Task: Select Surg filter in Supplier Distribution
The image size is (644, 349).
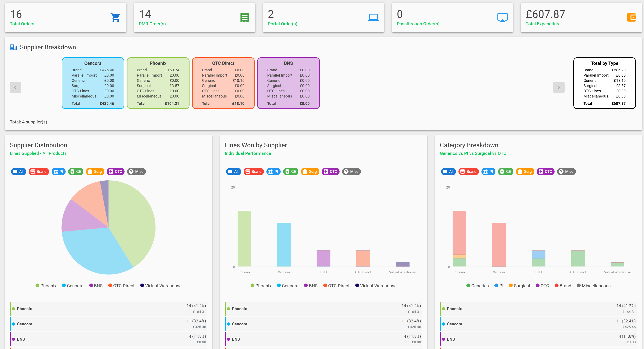Action: (95, 172)
